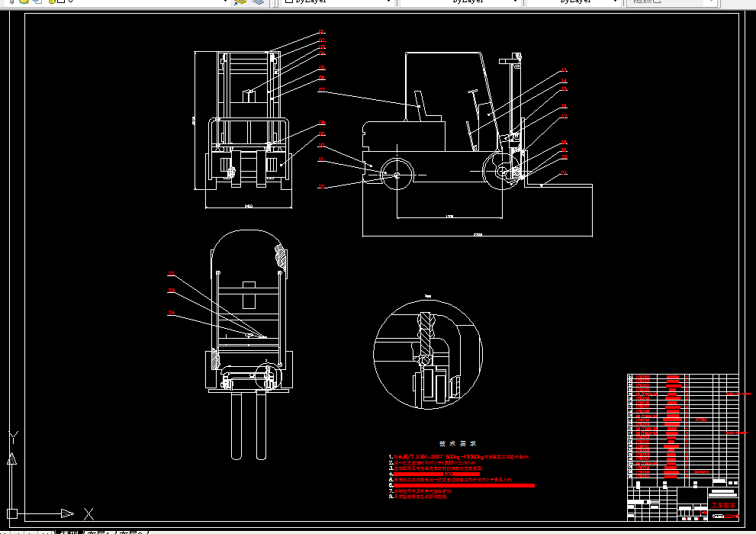The width and height of the screenshot is (756, 534).
Task: Select the circular detail view outline
Action: (428, 354)
